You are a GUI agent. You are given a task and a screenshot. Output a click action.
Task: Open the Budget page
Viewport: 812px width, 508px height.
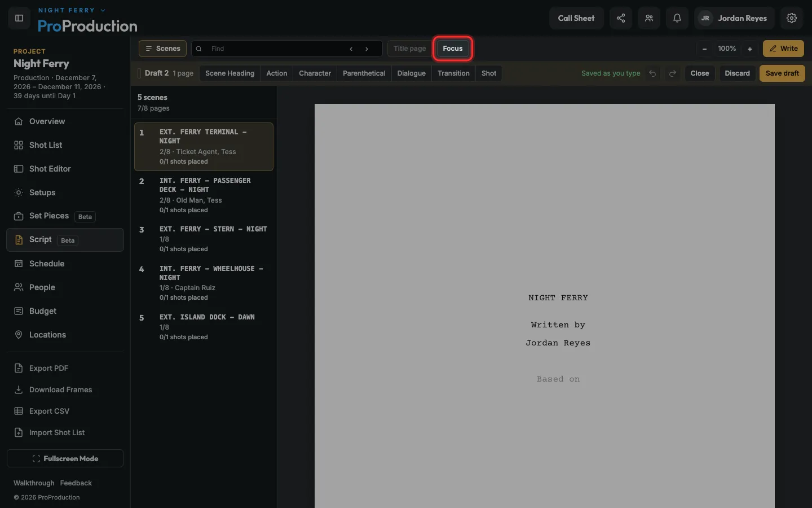click(x=65, y=311)
